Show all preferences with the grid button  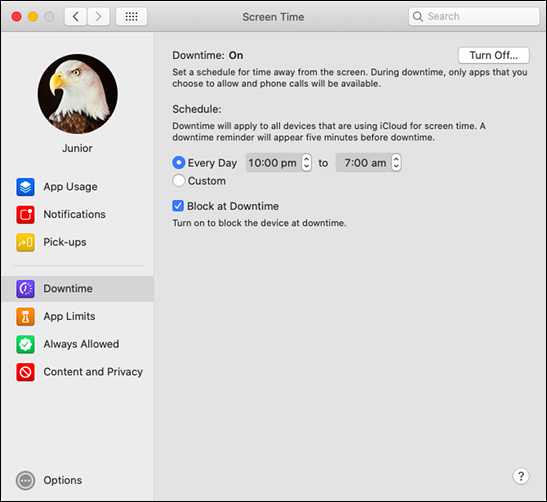click(x=132, y=16)
